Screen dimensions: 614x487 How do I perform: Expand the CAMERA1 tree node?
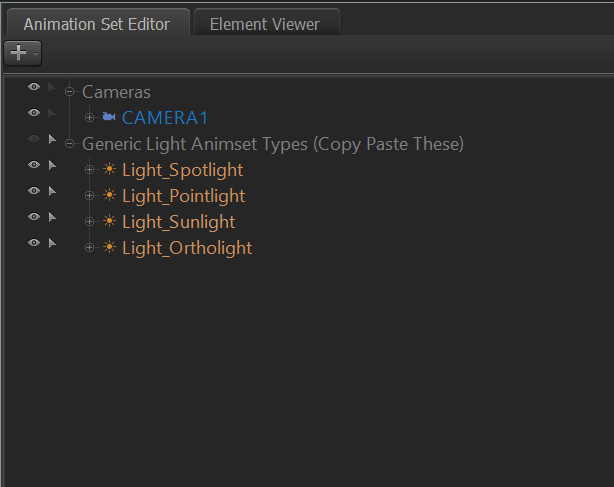[90, 118]
